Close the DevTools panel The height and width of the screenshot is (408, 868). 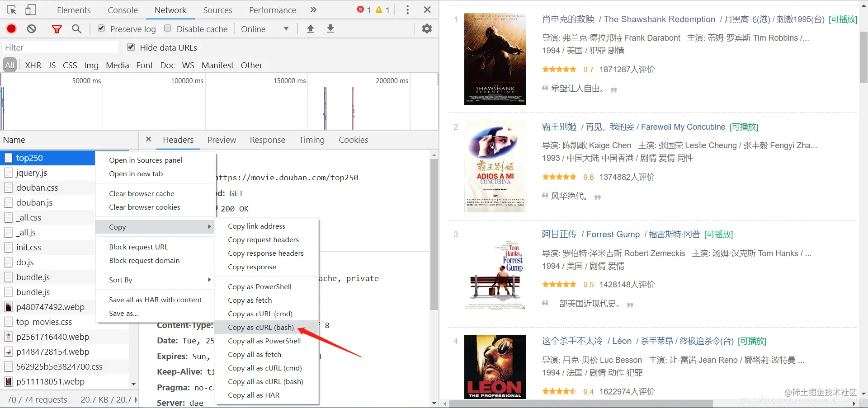[x=427, y=10]
